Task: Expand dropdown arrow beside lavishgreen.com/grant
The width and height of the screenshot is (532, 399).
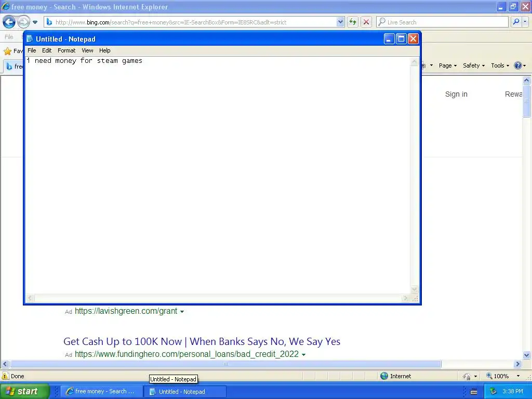Action: click(182, 312)
